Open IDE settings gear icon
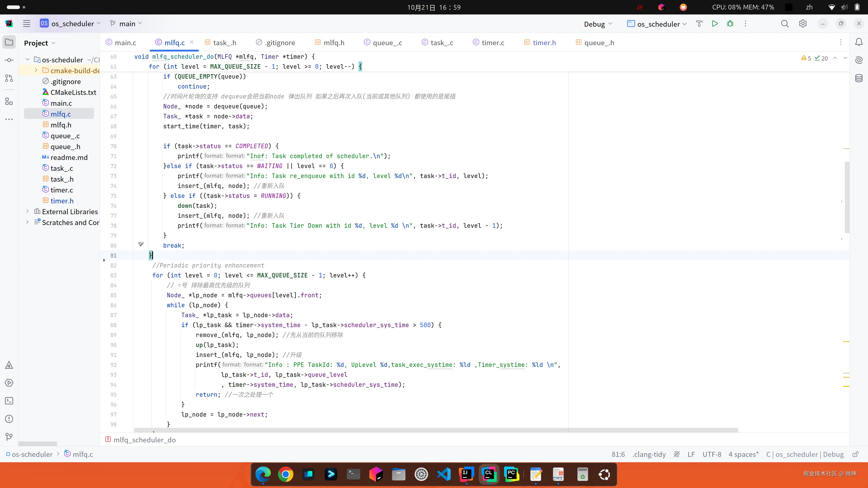This screenshot has height=488, width=868. pyautogui.click(x=803, y=23)
